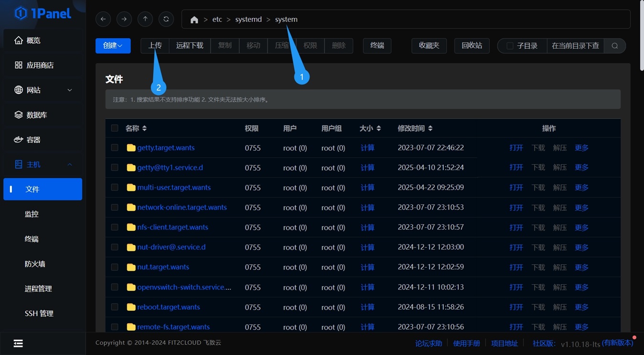
Task: Click the search magnifier icon
Action: click(x=615, y=46)
